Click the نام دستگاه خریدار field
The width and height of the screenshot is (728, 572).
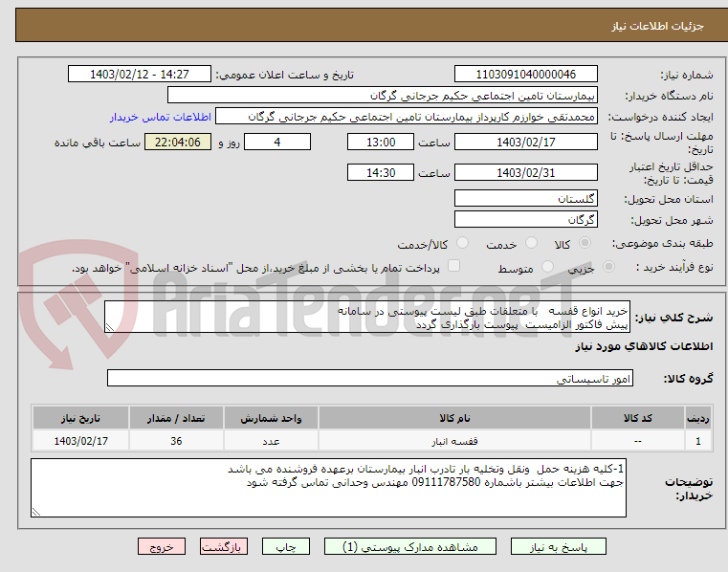click(x=382, y=96)
